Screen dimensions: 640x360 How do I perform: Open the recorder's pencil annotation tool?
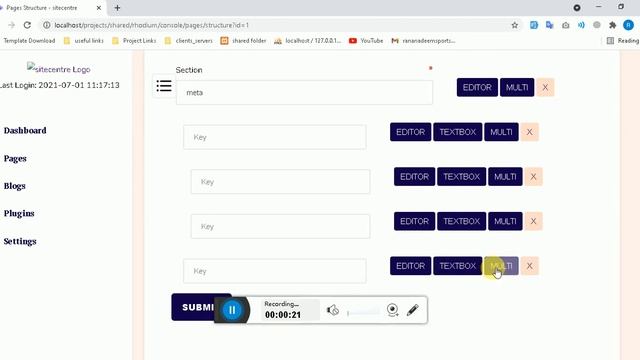click(413, 310)
